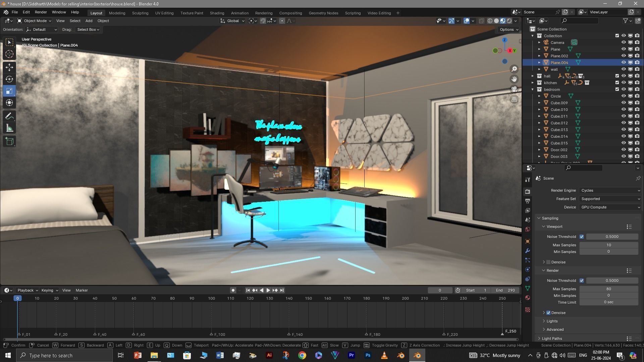
Task: Open the timeline Marker menu
Action: pos(82,290)
